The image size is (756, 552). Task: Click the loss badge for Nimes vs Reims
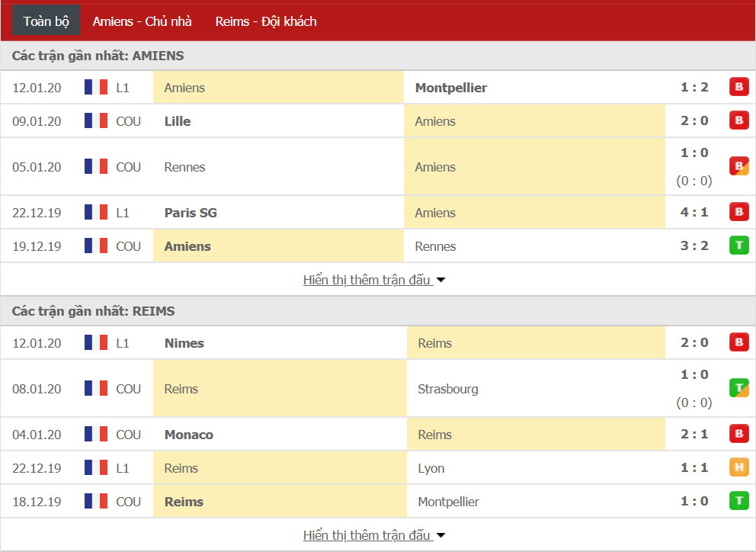(738, 342)
